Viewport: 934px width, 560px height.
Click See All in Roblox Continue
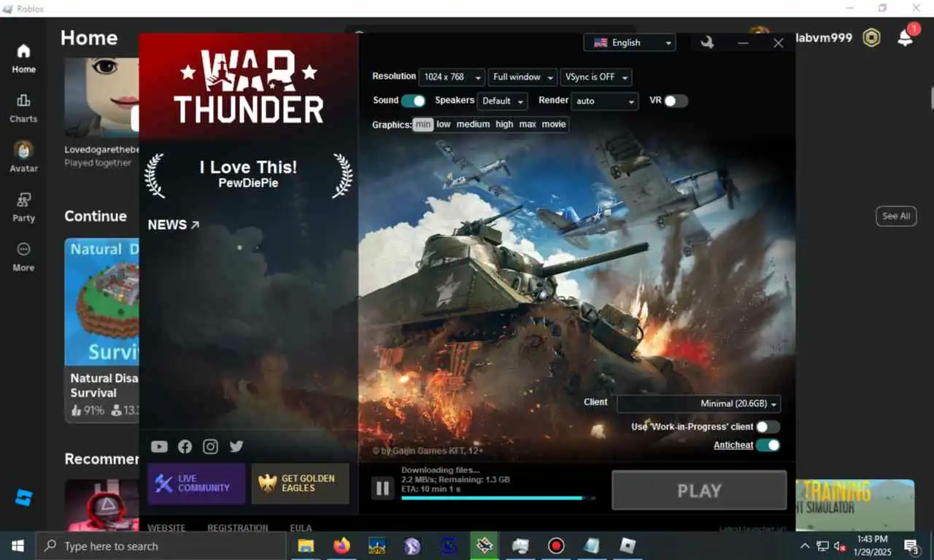[x=896, y=216]
